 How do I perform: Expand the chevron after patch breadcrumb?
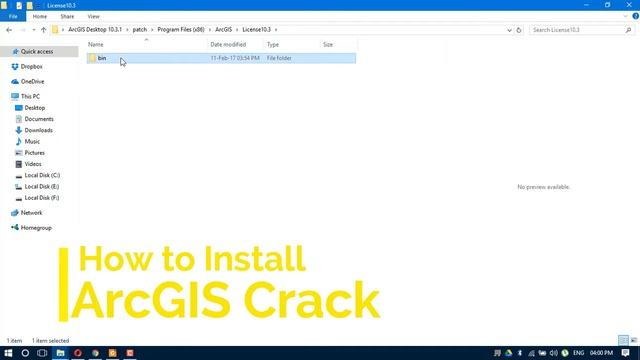click(152, 30)
